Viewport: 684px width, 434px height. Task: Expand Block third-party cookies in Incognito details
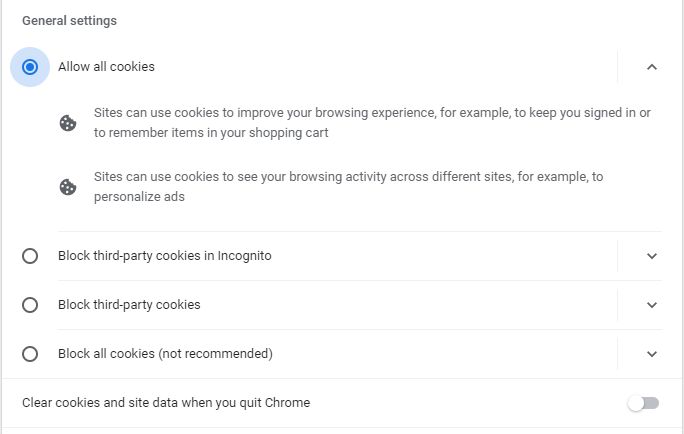[x=652, y=256]
